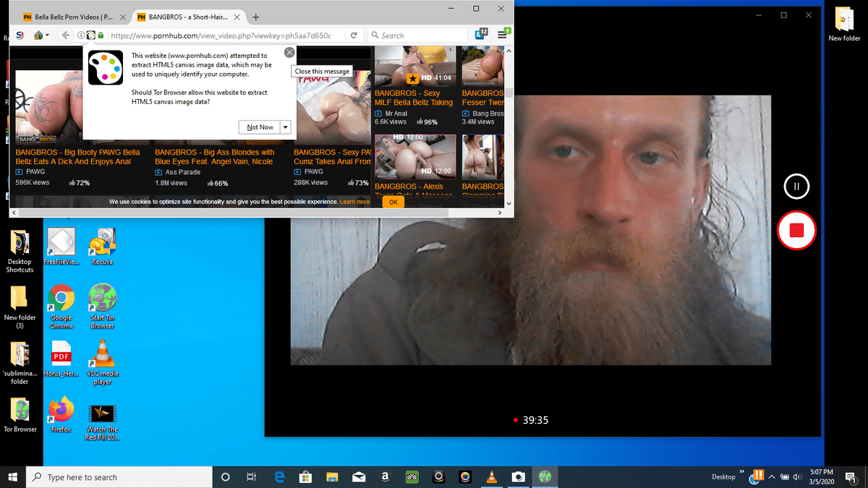
Task: Open VLC cone icon on the taskbar
Action: tap(492, 477)
